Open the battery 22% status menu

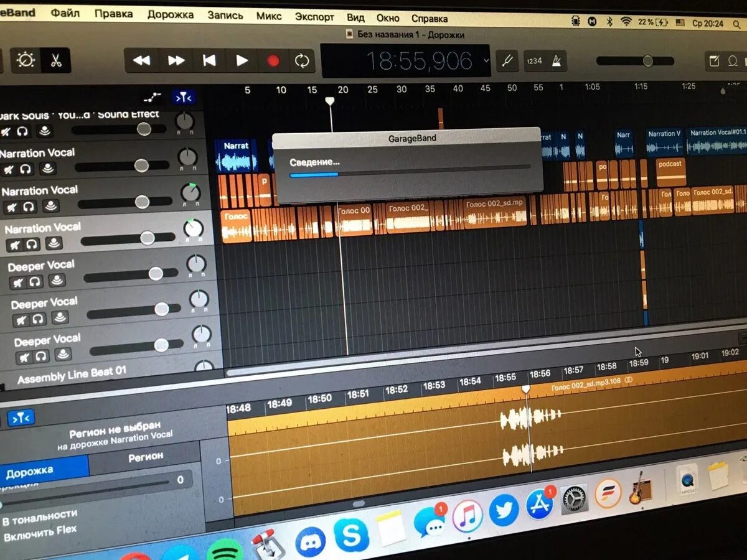653,22
